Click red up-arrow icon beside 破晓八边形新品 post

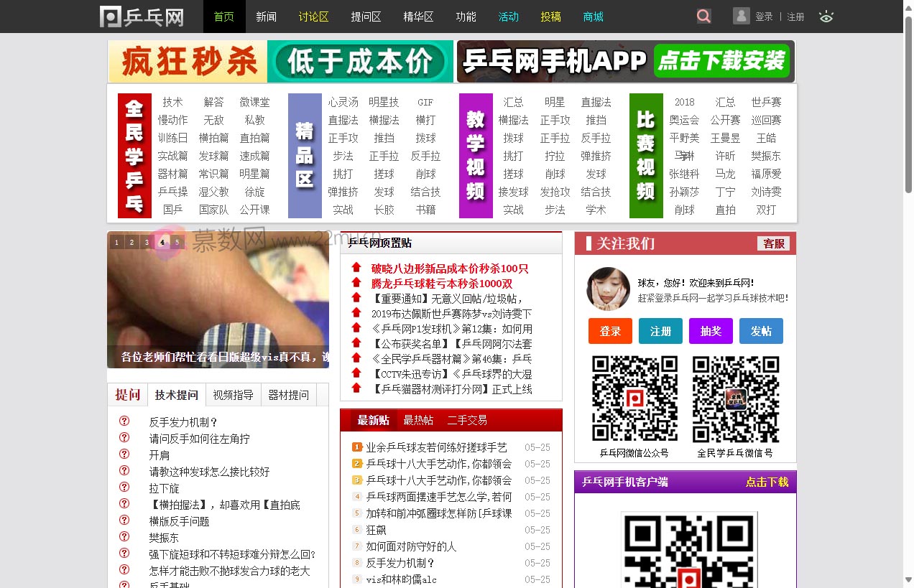coord(356,268)
